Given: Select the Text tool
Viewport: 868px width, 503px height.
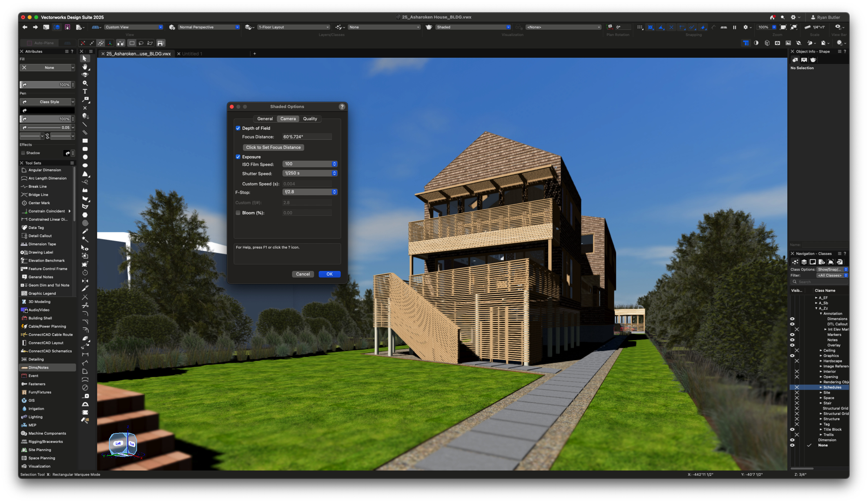Looking at the screenshot, I should click(x=85, y=91).
